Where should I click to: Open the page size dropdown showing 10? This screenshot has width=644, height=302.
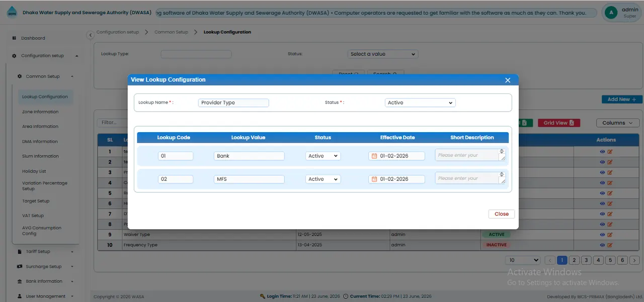(x=523, y=260)
